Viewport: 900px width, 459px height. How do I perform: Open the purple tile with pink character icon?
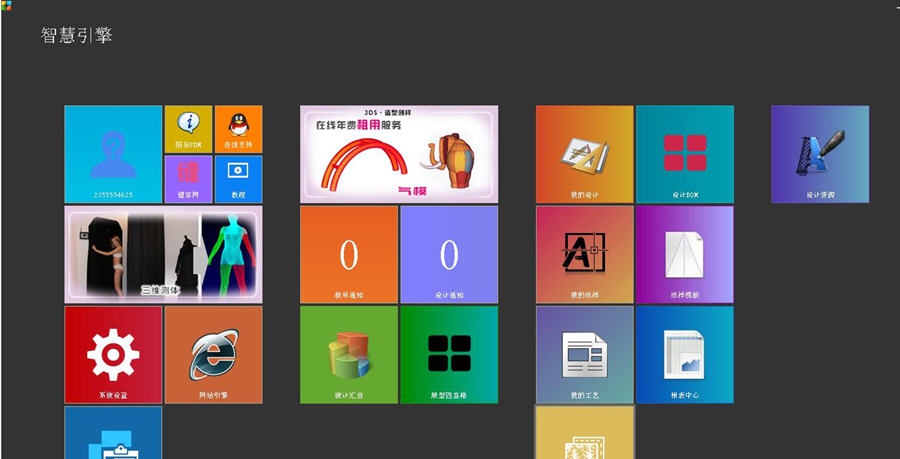(x=188, y=179)
